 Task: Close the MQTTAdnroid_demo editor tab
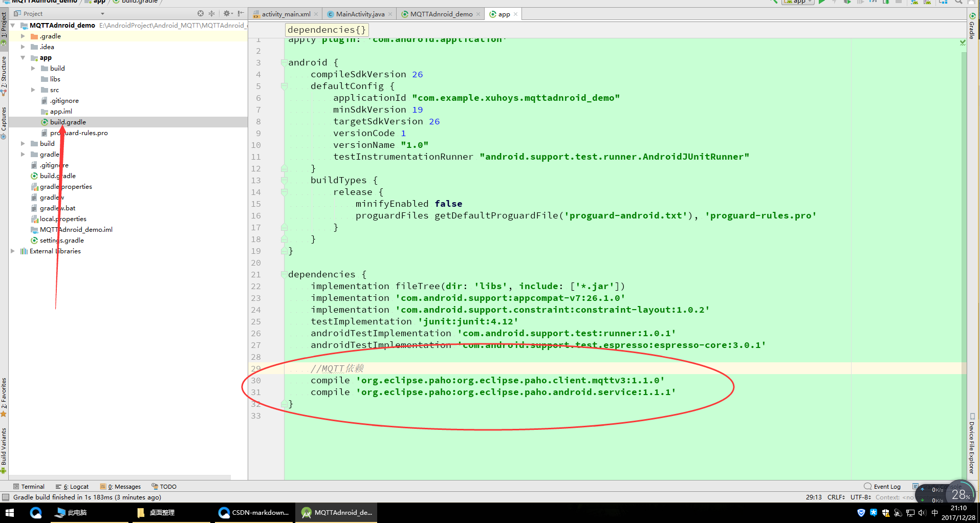(x=478, y=14)
